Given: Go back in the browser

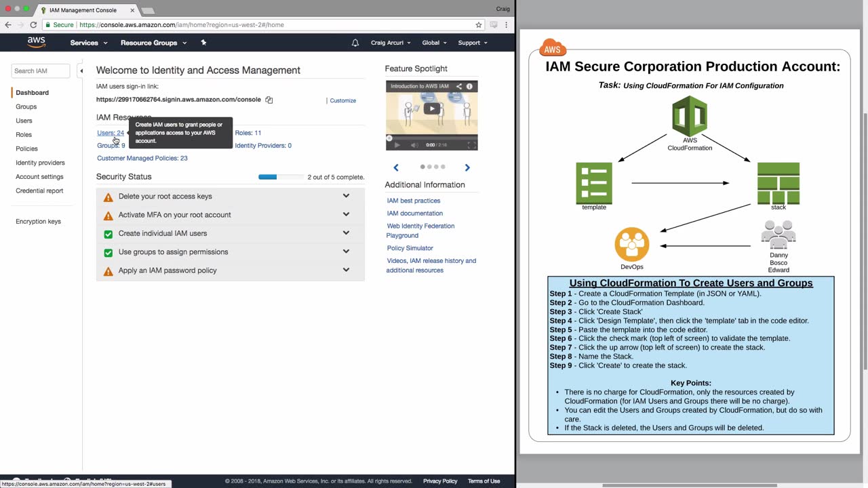Looking at the screenshot, I should pos(8,25).
